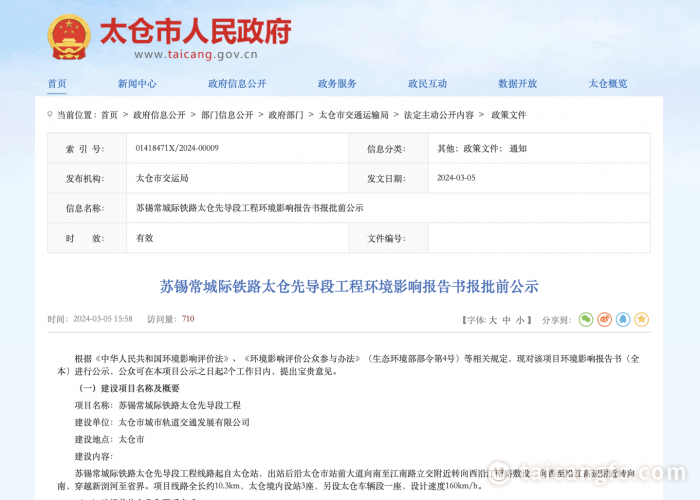Select the 政民互动 menu item
The image size is (700, 500).
(x=427, y=83)
